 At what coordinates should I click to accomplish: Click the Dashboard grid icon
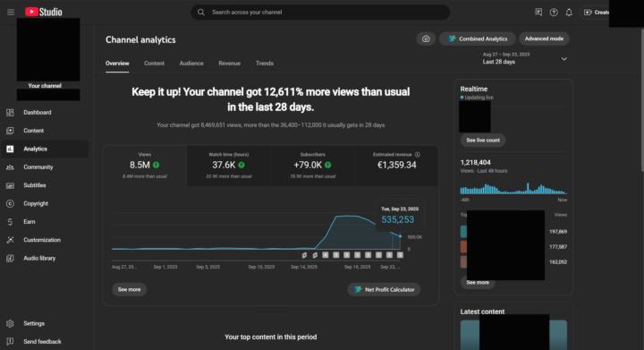coord(10,112)
